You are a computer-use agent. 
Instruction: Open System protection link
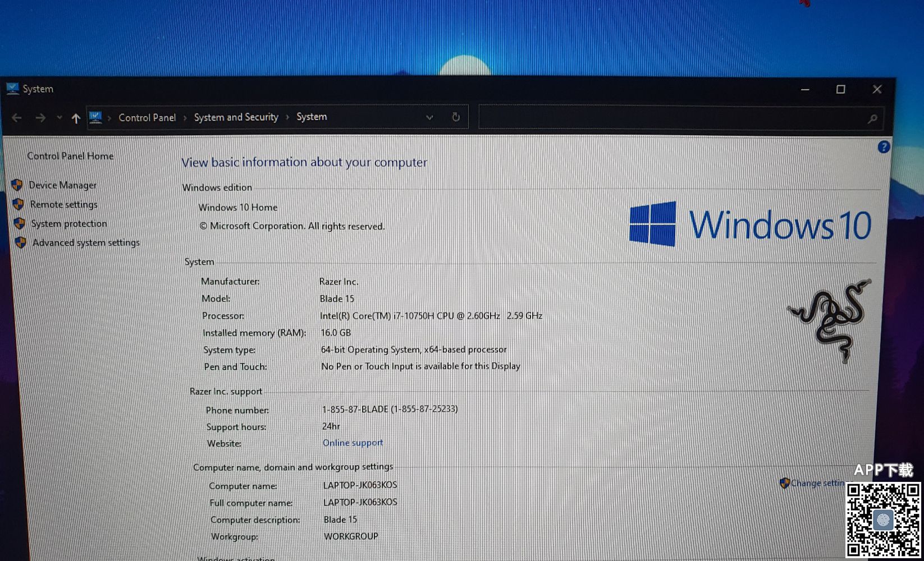click(68, 224)
